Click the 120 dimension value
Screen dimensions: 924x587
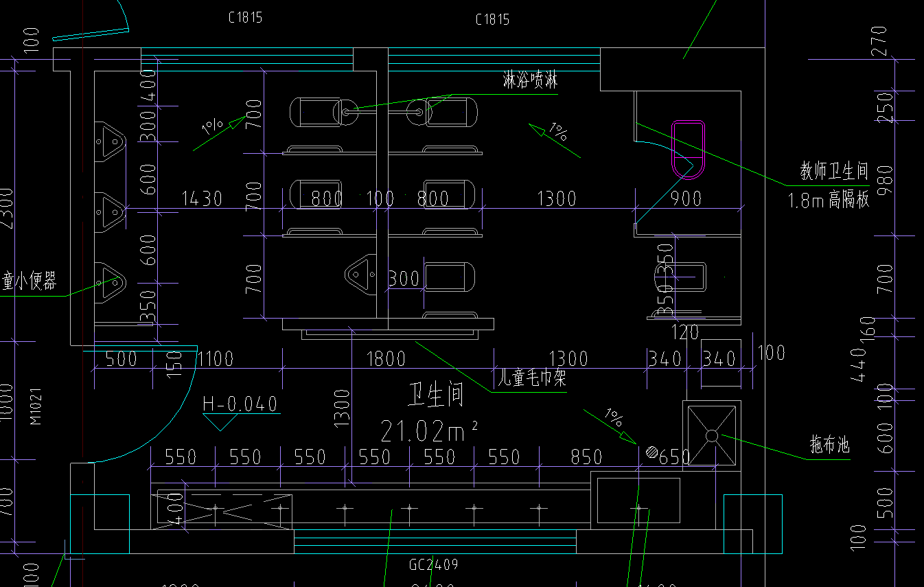point(684,333)
